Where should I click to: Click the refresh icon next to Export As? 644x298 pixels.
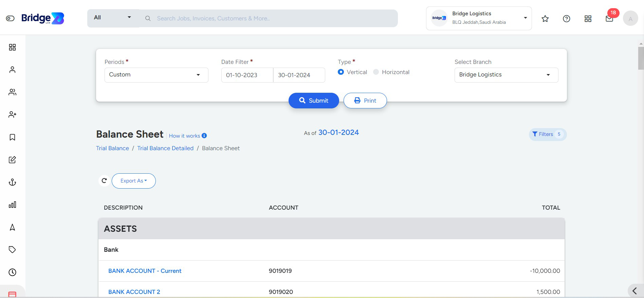[104, 181]
